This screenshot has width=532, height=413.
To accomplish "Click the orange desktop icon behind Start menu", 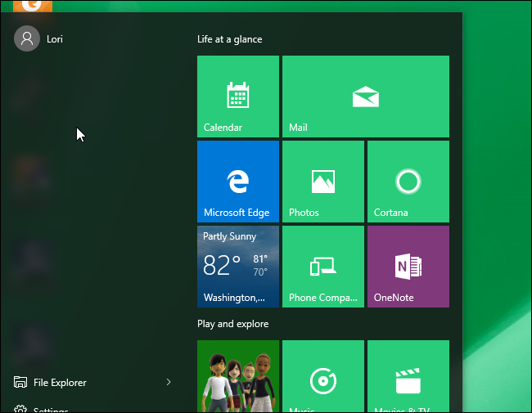I will tap(33, 6).
